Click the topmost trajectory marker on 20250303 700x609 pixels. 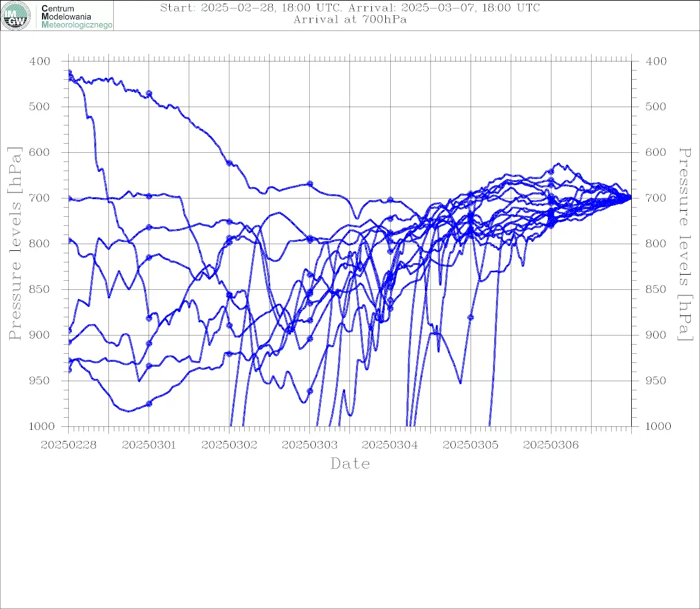tap(310, 184)
